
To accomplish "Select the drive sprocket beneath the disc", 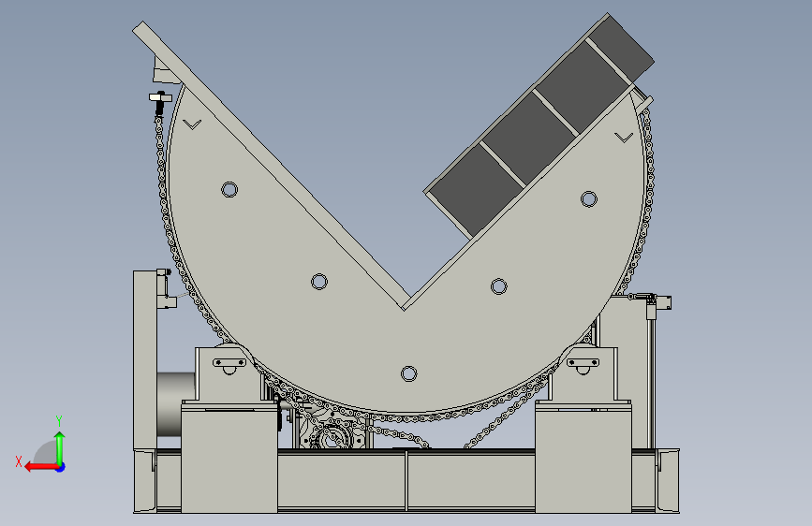I will pyautogui.click(x=332, y=437).
